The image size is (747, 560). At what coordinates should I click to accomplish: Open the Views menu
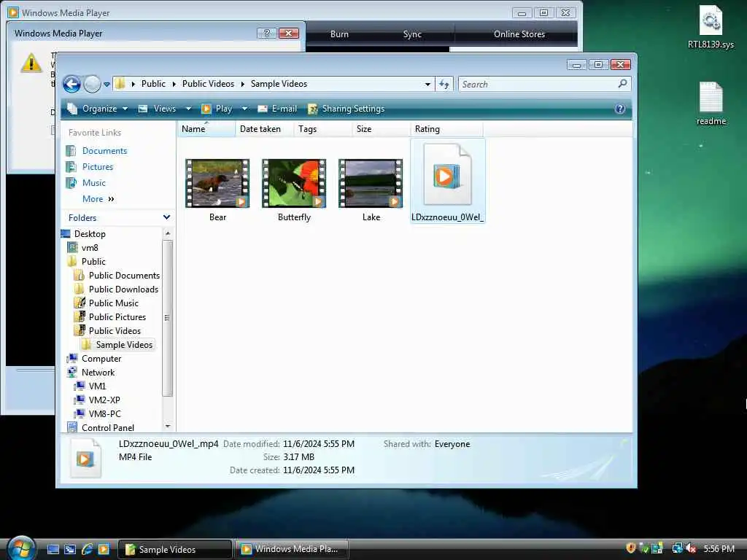(158, 109)
